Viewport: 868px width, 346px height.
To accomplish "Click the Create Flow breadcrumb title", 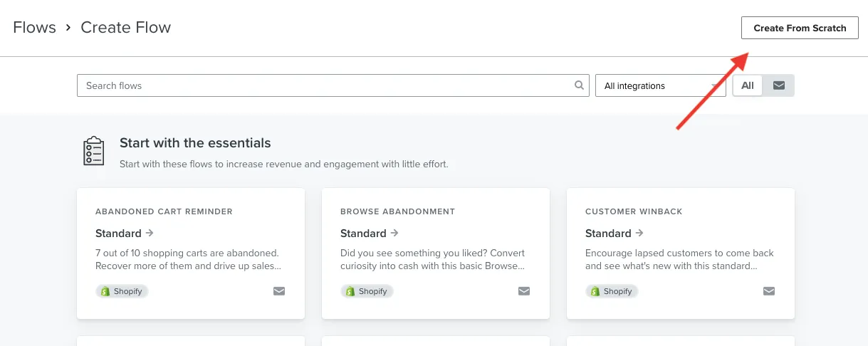I will point(125,28).
